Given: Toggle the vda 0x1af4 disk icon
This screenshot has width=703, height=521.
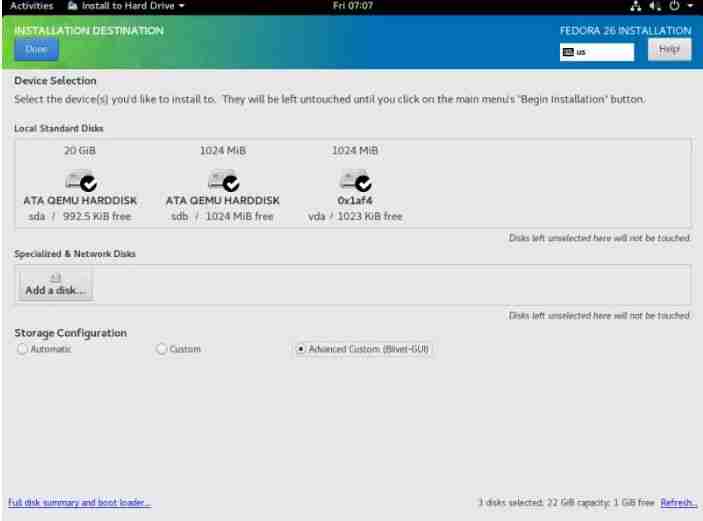Looking at the screenshot, I should [x=355, y=180].
